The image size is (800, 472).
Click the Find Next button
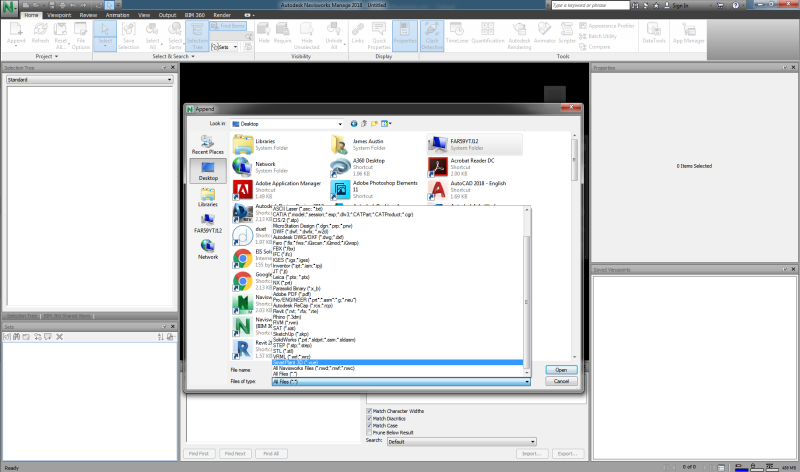coord(235,454)
